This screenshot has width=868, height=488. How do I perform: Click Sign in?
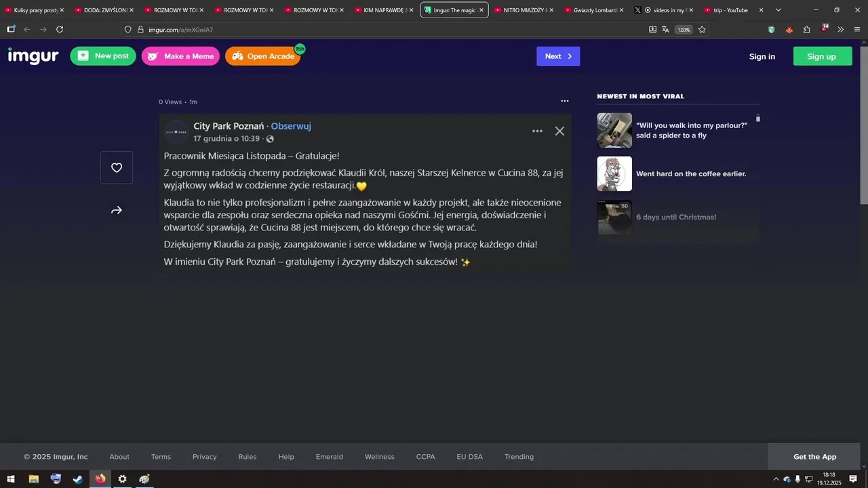point(762,56)
